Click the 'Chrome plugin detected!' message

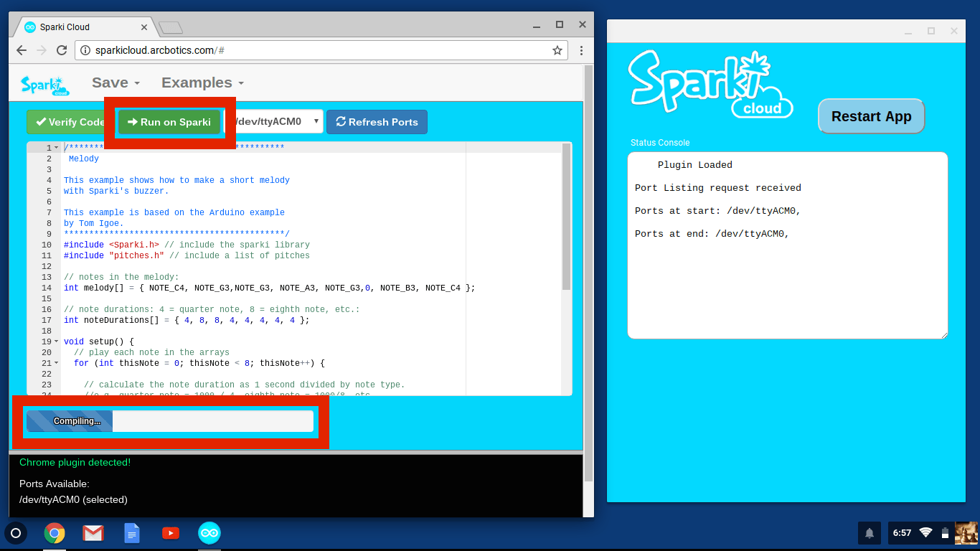click(x=75, y=463)
